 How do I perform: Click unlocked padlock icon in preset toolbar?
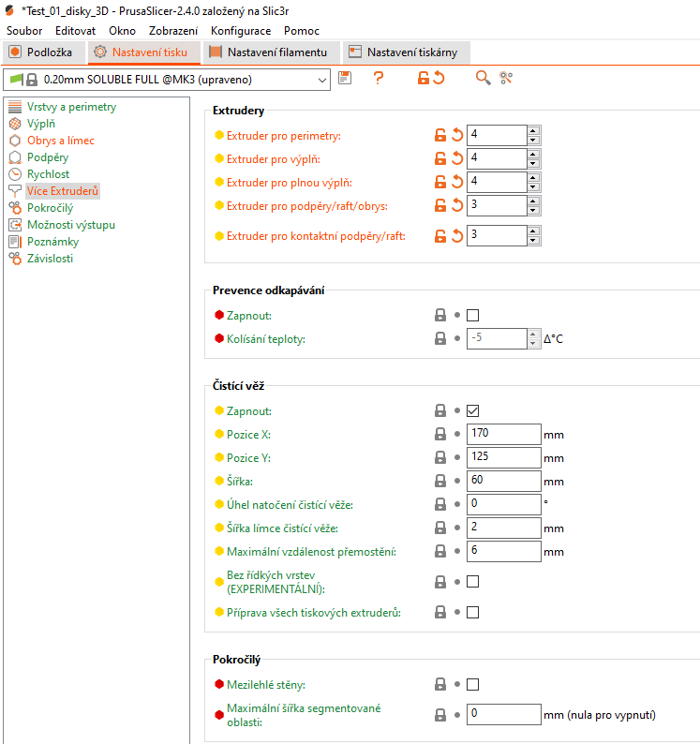click(x=423, y=78)
